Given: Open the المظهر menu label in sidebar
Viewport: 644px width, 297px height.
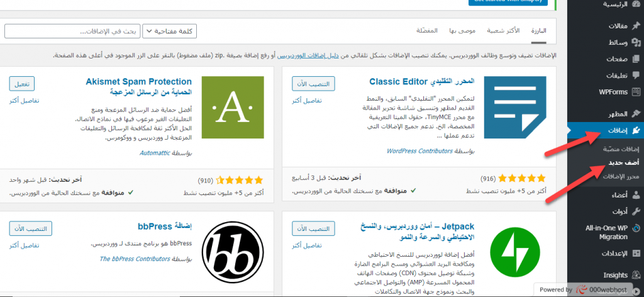Looking at the screenshot, I should (618, 113).
